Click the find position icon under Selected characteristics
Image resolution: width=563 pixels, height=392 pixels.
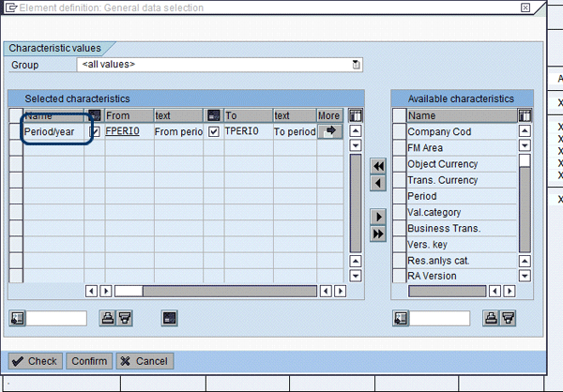17,319
